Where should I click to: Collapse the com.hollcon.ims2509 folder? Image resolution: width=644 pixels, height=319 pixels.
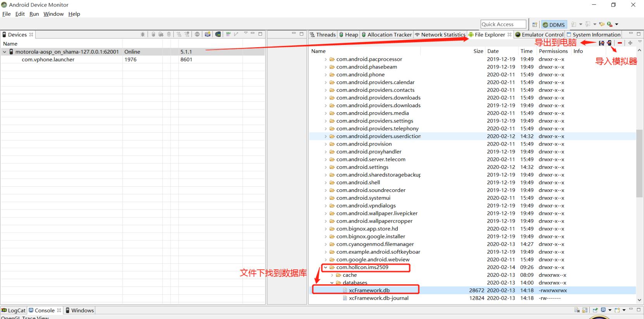(x=326, y=268)
